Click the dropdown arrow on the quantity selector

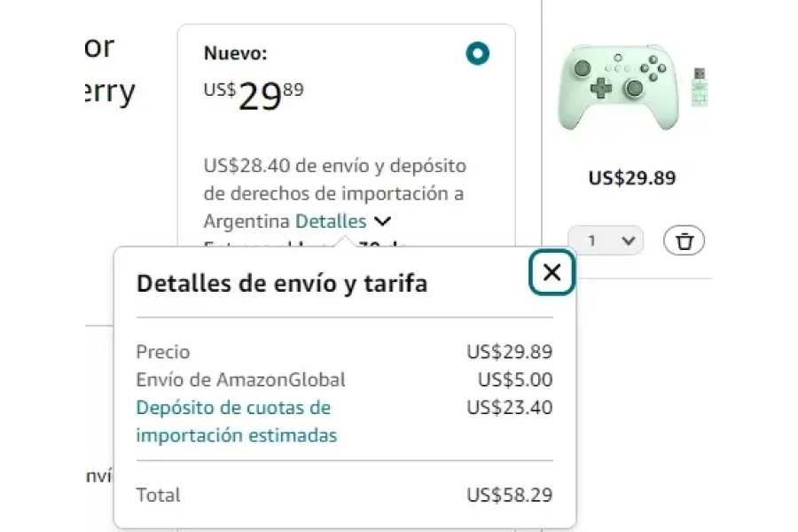[628, 239]
